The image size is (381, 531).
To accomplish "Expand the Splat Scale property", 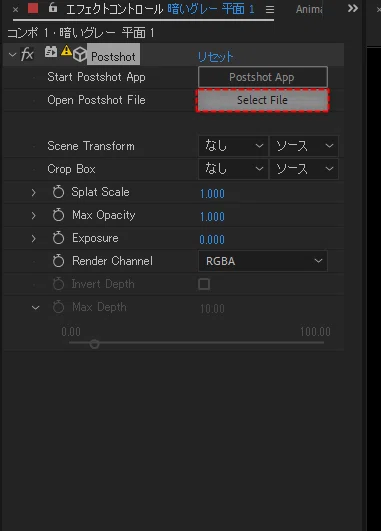I will coord(34,193).
